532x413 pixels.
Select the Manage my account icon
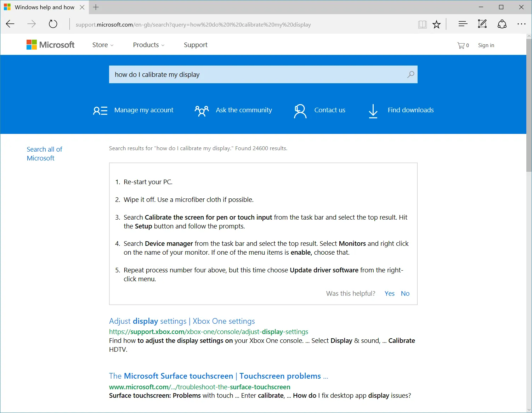(100, 110)
